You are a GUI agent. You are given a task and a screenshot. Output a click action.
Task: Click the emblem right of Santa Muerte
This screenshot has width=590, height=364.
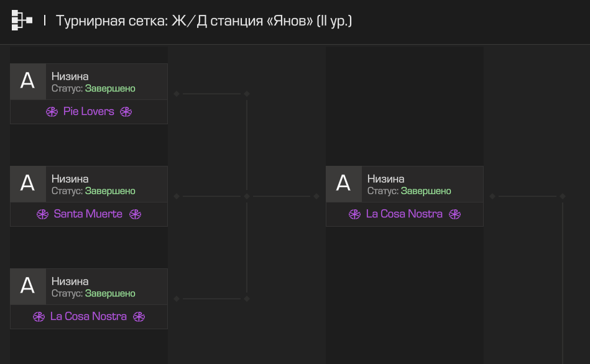[135, 214]
